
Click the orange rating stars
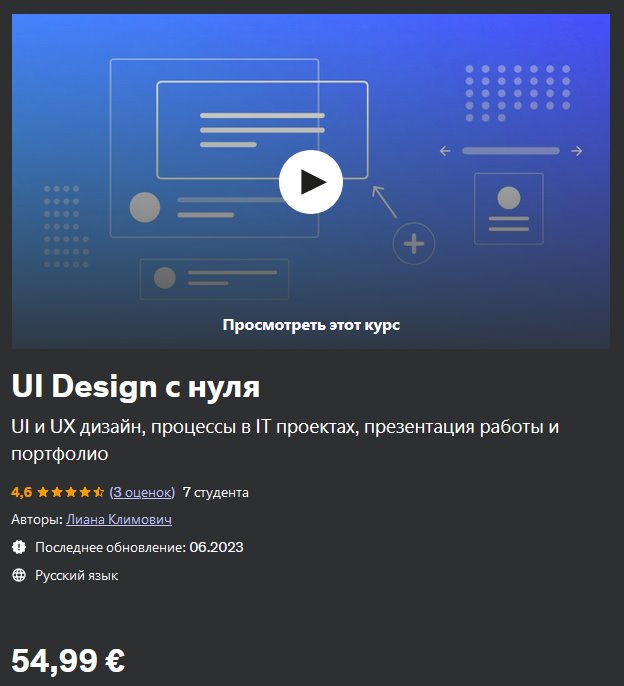[x=70, y=492]
